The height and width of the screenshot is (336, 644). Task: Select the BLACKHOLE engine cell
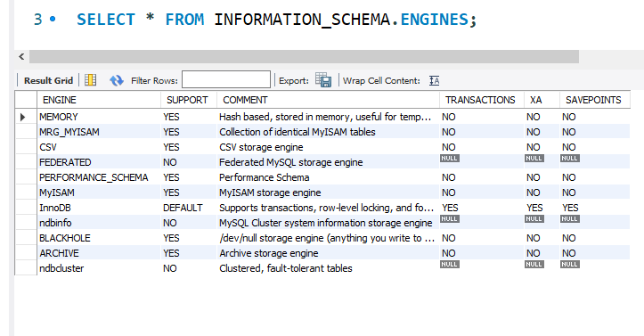99,238
